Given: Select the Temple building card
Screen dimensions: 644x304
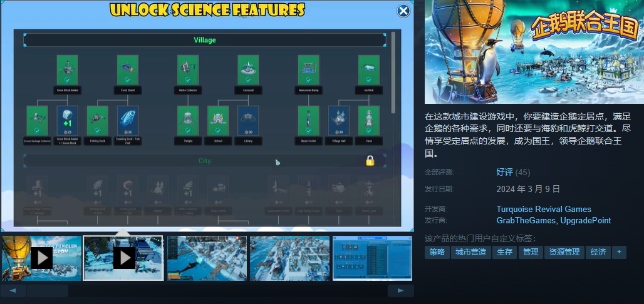Looking at the screenshot, I should tap(188, 121).
